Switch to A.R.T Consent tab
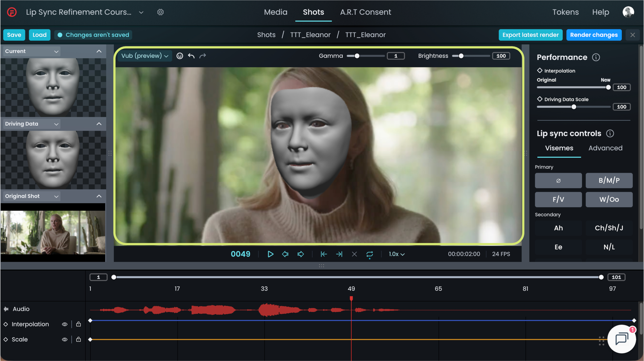Image resolution: width=644 pixels, height=361 pixels. 365,12
